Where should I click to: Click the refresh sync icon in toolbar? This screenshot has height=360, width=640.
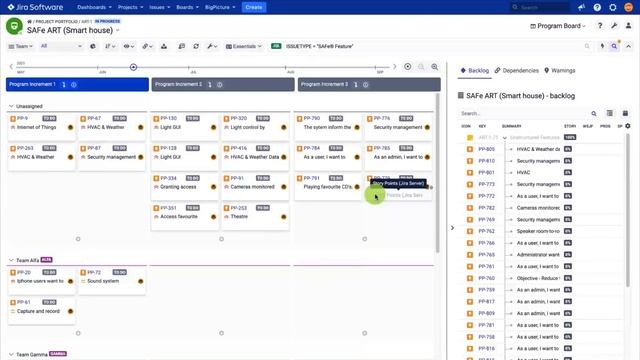pyautogui.click(x=196, y=46)
